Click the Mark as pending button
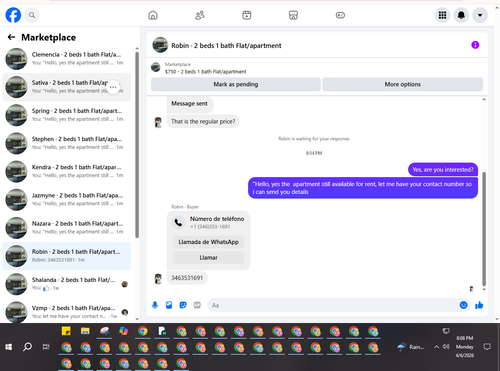 coord(236,84)
